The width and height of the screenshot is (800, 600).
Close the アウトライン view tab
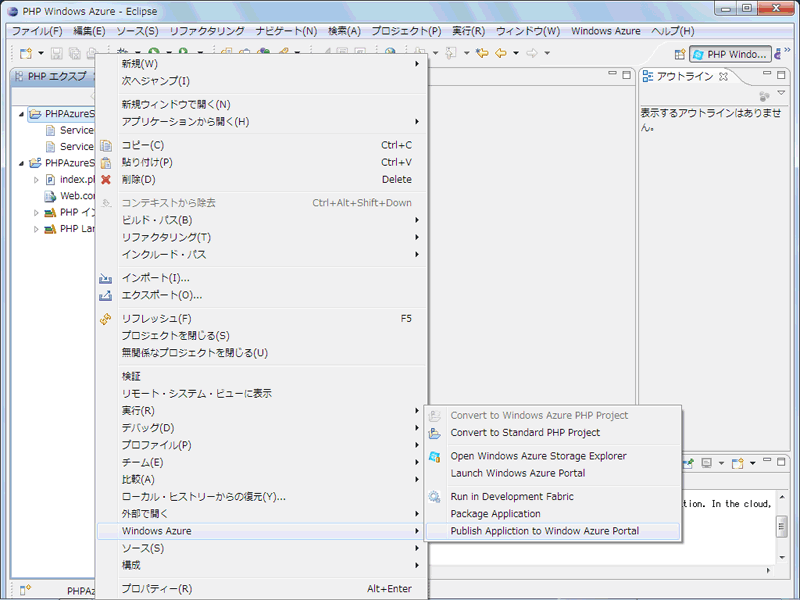point(723,77)
